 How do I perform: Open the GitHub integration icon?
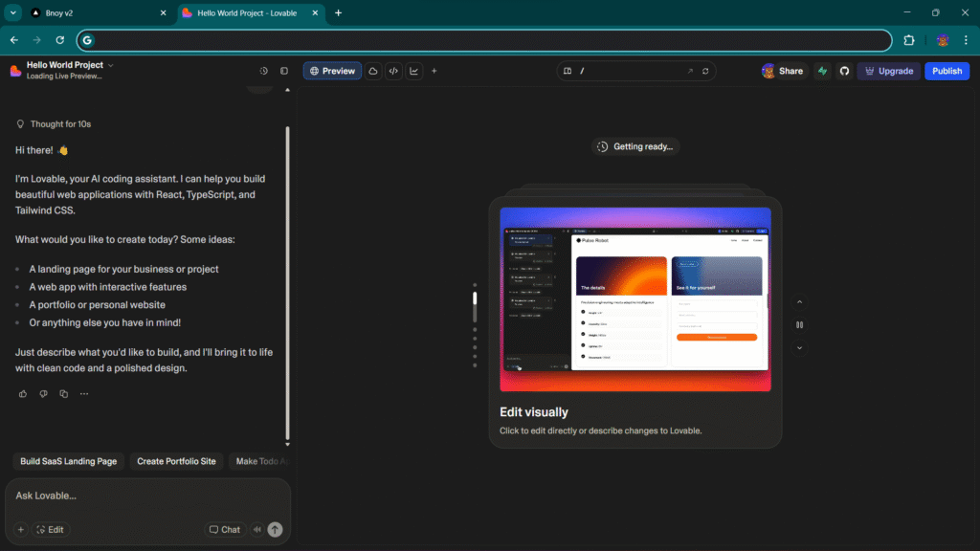(844, 71)
